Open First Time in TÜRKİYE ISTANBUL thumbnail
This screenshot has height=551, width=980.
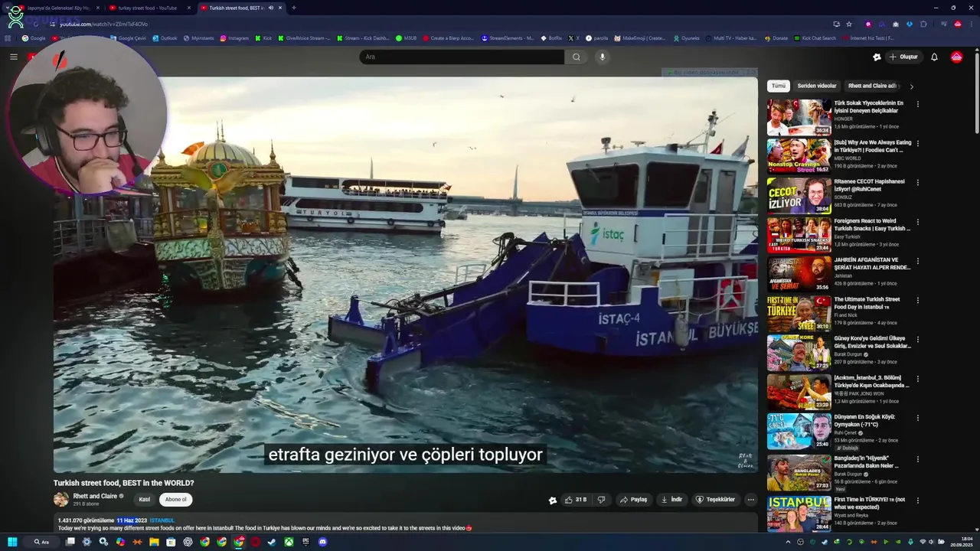click(799, 514)
